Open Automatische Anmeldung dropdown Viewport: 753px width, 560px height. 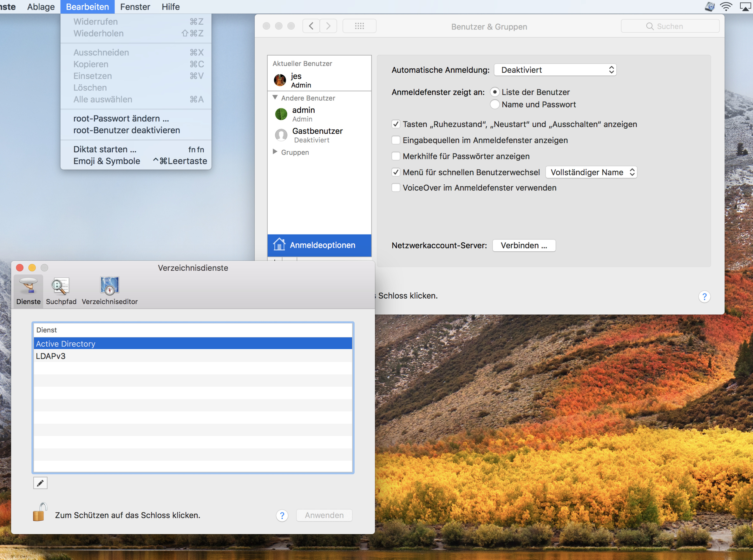point(555,70)
